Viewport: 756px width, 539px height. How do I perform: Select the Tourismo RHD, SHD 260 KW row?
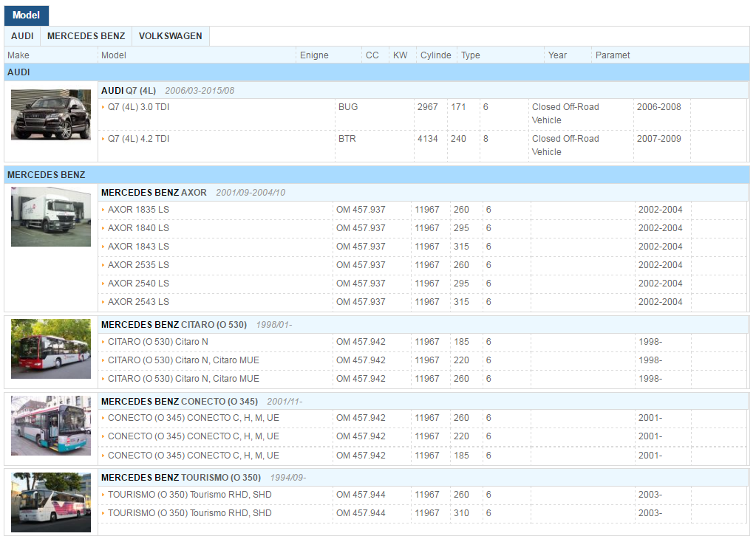click(x=423, y=495)
